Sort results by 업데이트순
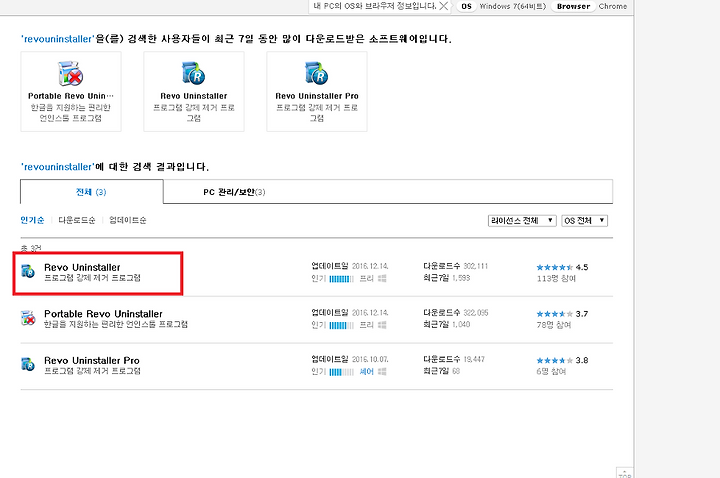This screenshot has width=720, height=478. 128,220
